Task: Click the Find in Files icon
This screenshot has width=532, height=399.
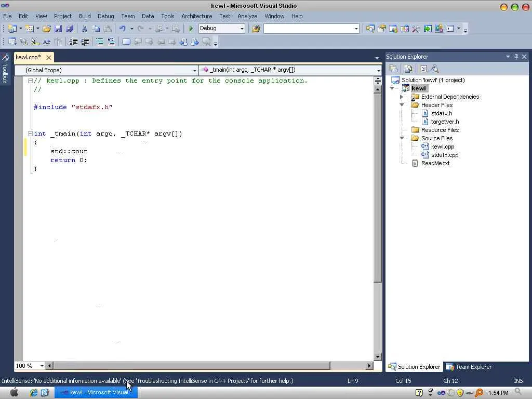Action: [256, 29]
